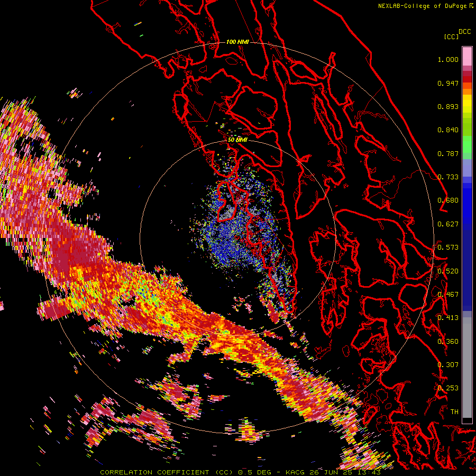The height and width of the screenshot is (476, 476).
Task: Click the 0.413 scale value
Action: (448, 318)
